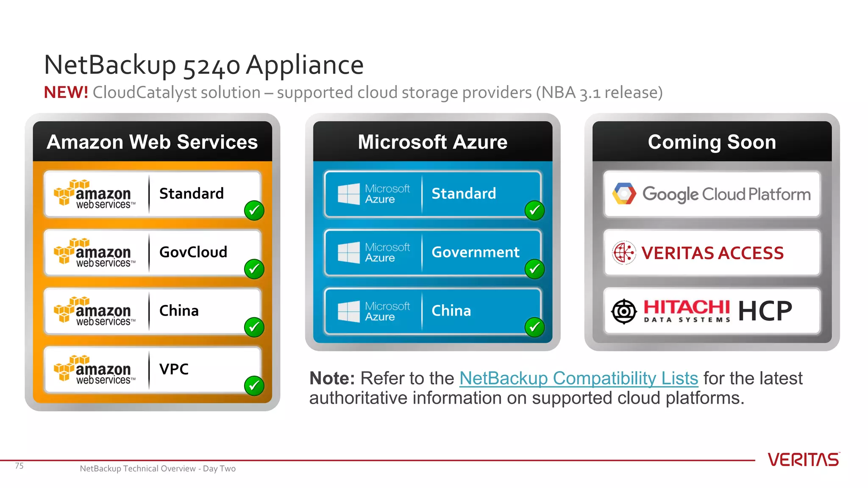The height and width of the screenshot is (488, 868).
Task: Click green checkmark on AWS GovCloud
Action: point(254,269)
